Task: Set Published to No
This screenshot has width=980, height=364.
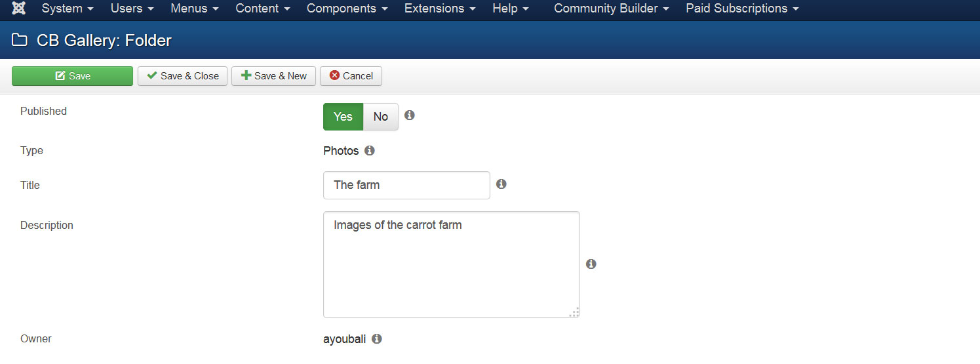Action: 381,117
